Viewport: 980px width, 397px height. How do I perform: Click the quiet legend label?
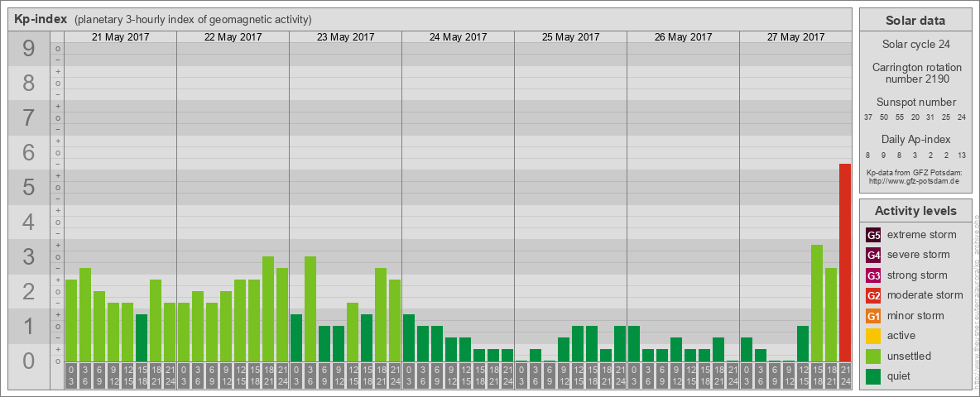click(901, 376)
